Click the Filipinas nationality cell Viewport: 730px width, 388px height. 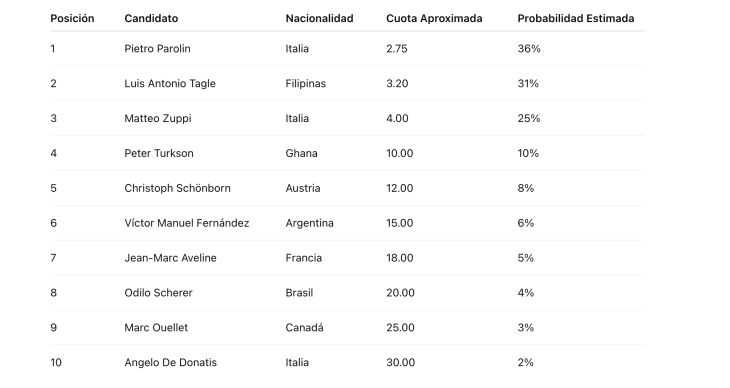305,83
